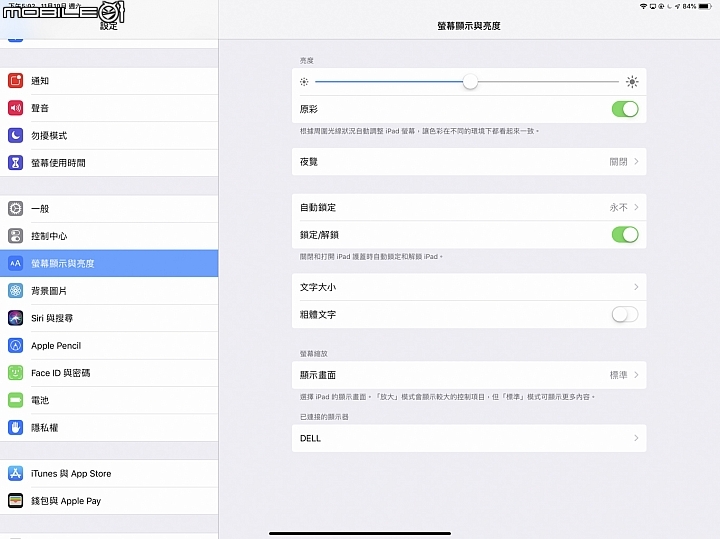
Task: Tap the 螢幕顯示與亮度 AA icon
Action: pos(15,263)
